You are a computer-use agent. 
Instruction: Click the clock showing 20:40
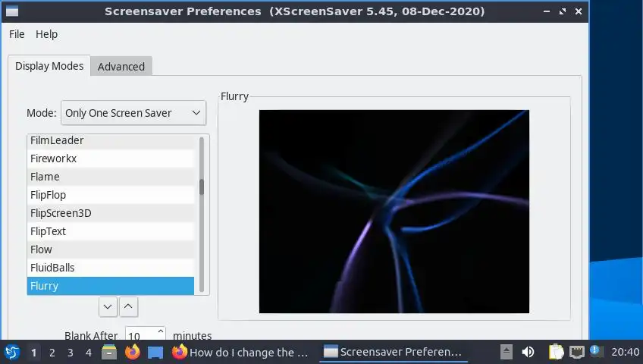[x=625, y=352]
